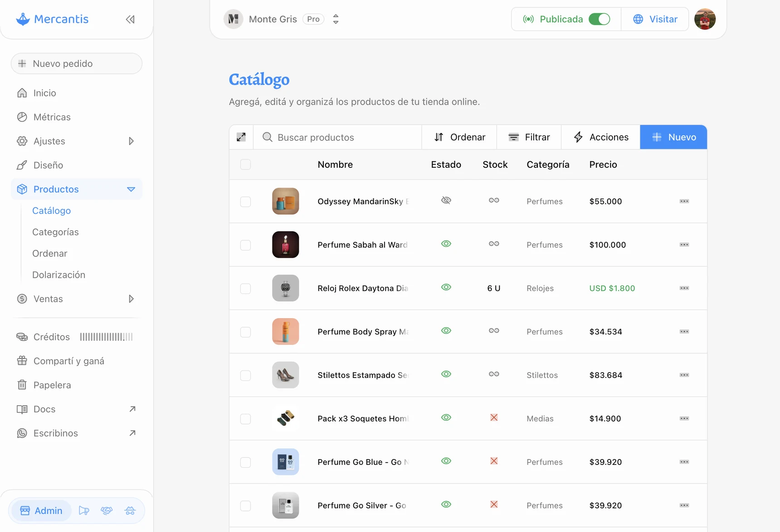Toggle the Publicada store switch

pyautogui.click(x=599, y=19)
